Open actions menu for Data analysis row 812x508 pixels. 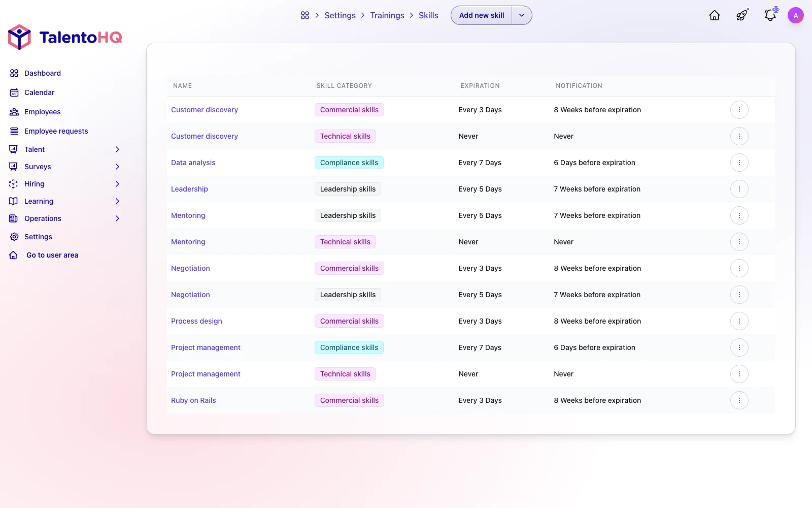(739, 163)
